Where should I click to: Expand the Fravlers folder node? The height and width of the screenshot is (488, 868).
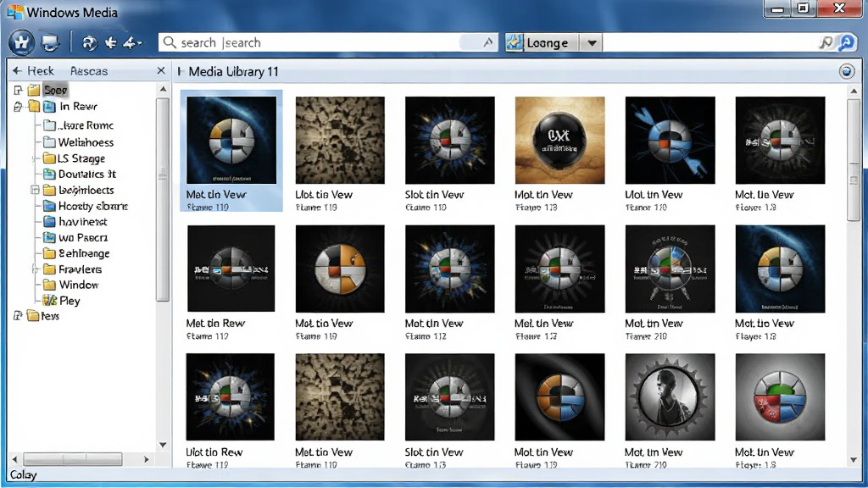click(35, 269)
